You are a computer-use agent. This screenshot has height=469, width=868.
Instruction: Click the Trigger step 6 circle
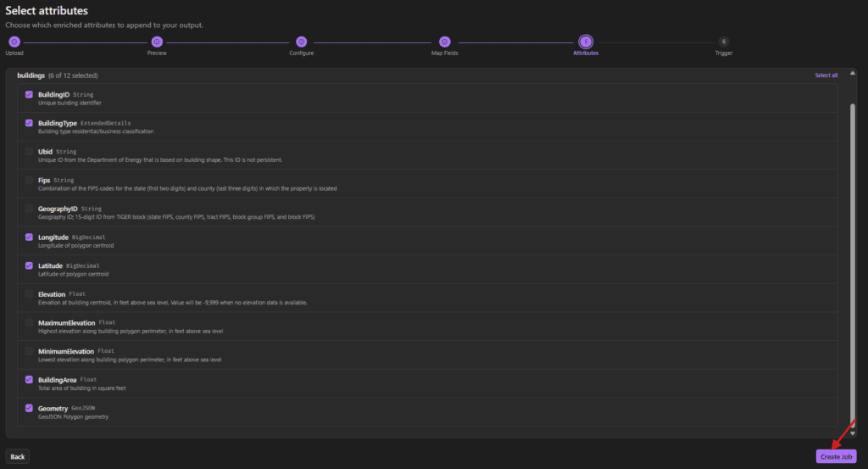(724, 42)
